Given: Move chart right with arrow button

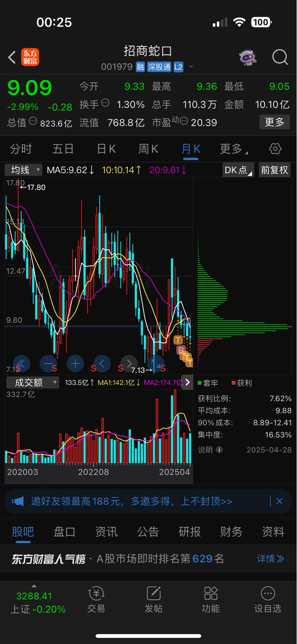Looking at the screenshot, I should 129,364.
